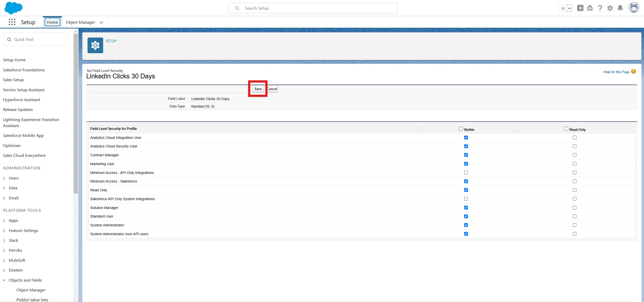Expand the Users section in sidebar
The height and width of the screenshot is (302, 644).
(4, 178)
